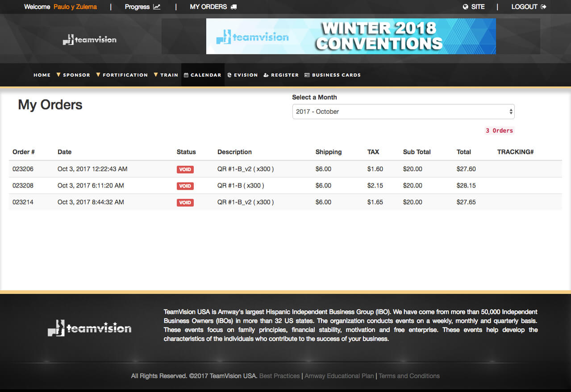Open the REGISTER nav item
The height and width of the screenshot is (392, 571).
pyautogui.click(x=281, y=75)
